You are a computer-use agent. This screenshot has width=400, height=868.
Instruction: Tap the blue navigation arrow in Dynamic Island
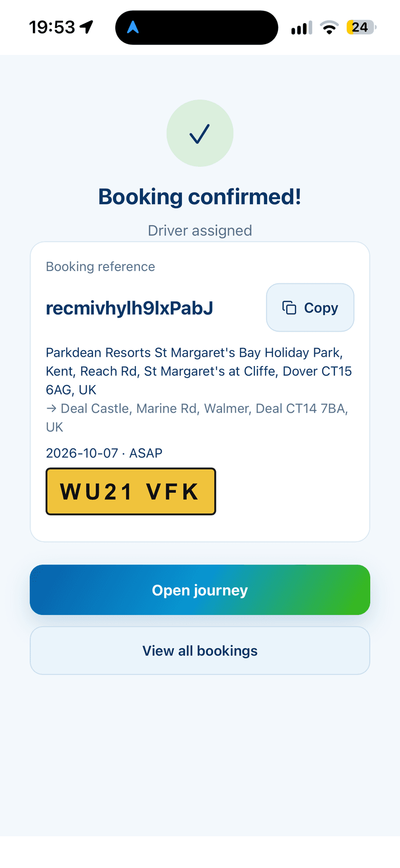pos(133,27)
